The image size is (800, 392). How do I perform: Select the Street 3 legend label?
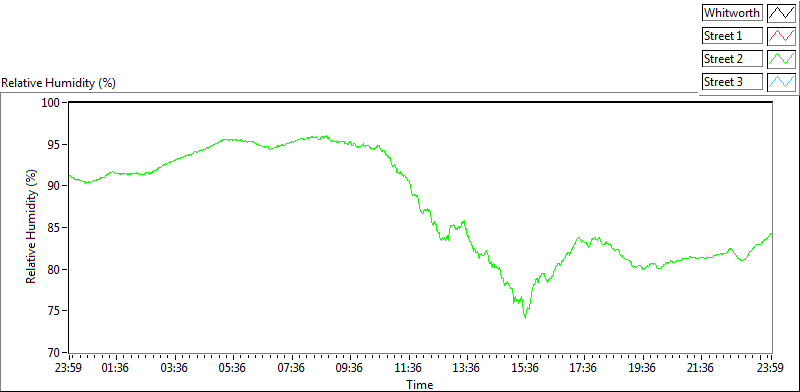click(732, 81)
